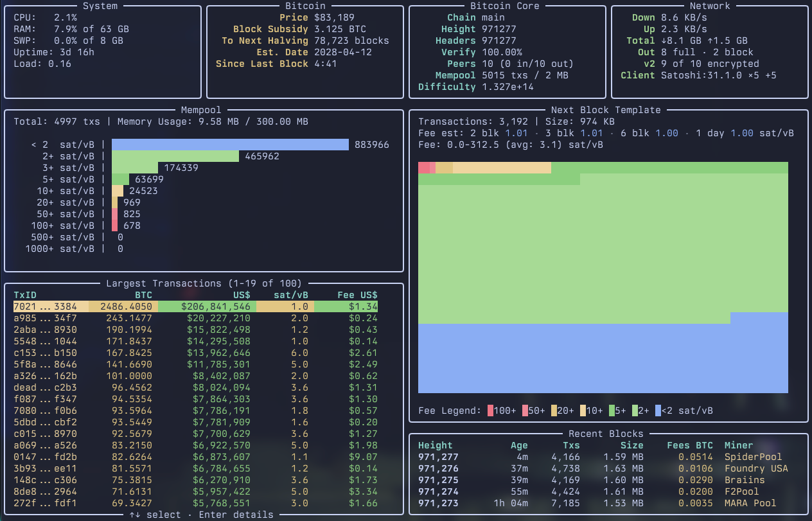Click the Fee US$ column header

358,295
